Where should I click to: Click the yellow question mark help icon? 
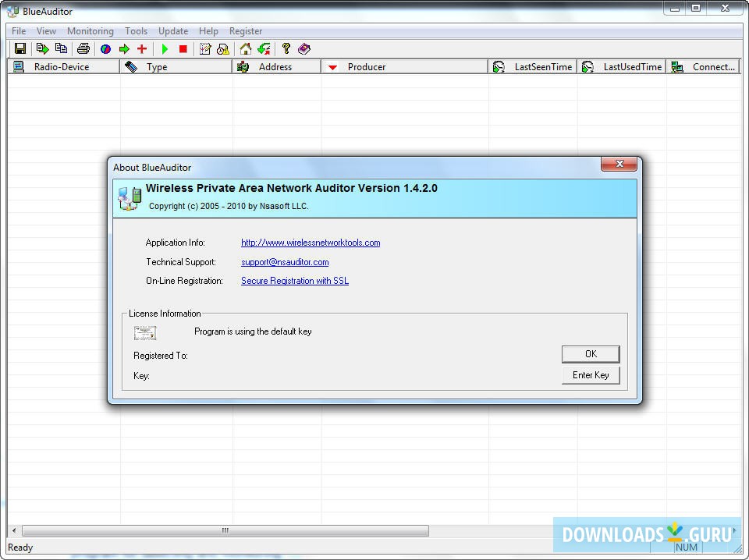coord(286,48)
